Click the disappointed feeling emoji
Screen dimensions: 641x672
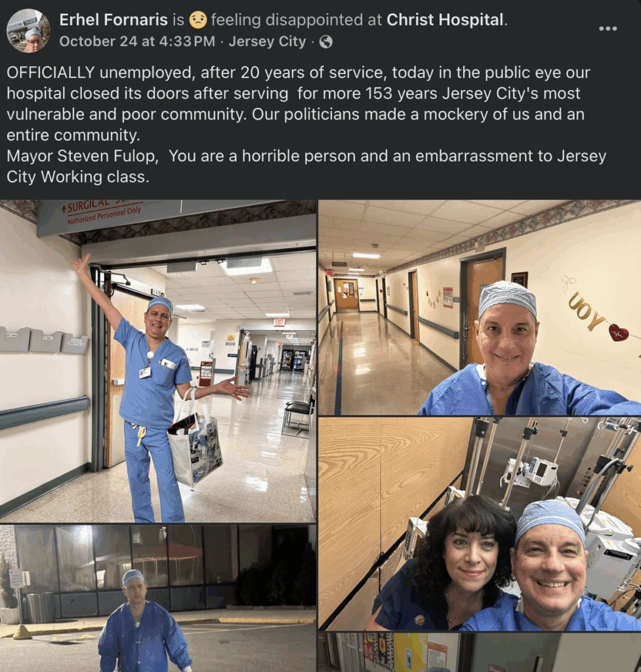(197, 20)
